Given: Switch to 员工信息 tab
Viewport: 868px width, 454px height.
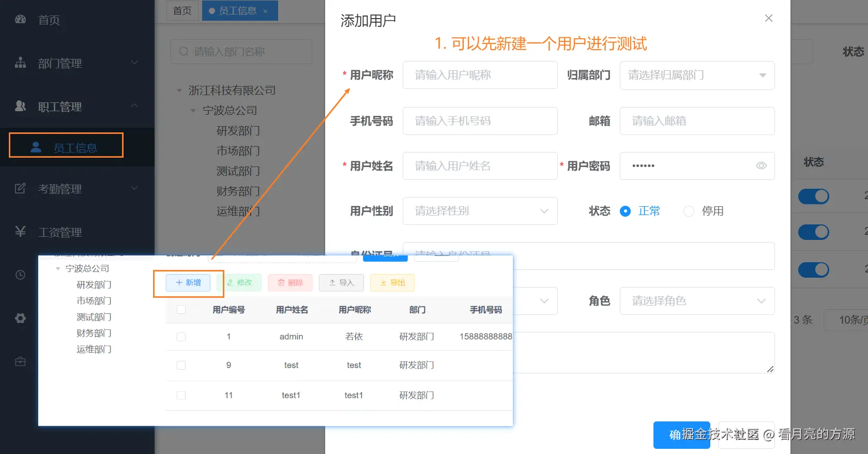Looking at the screenshot, I should [x=240, y=10].
